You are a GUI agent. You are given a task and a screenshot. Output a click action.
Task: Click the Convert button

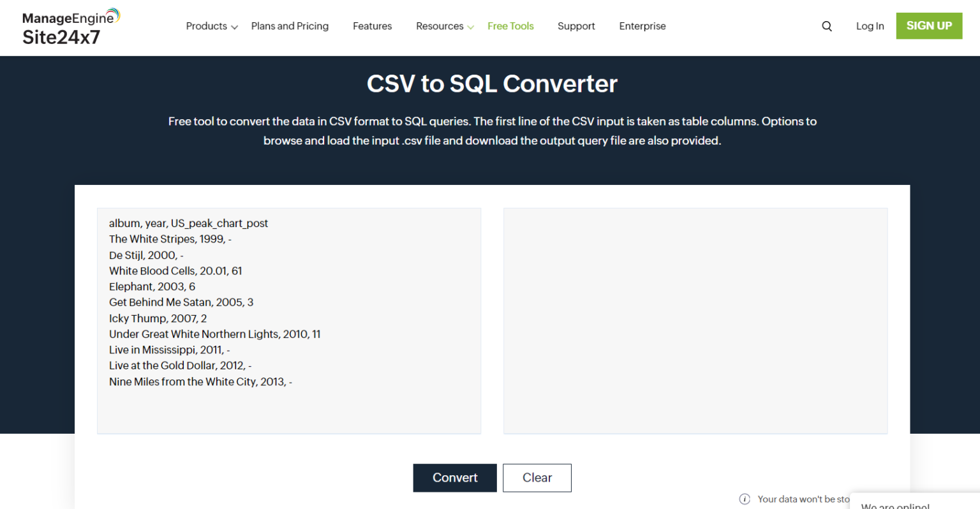(x=454, y=478)
